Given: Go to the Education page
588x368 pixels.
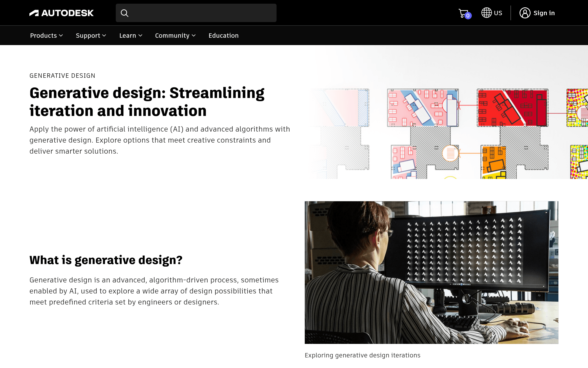Looking at the screenshot, I should [x=223, y=35].
